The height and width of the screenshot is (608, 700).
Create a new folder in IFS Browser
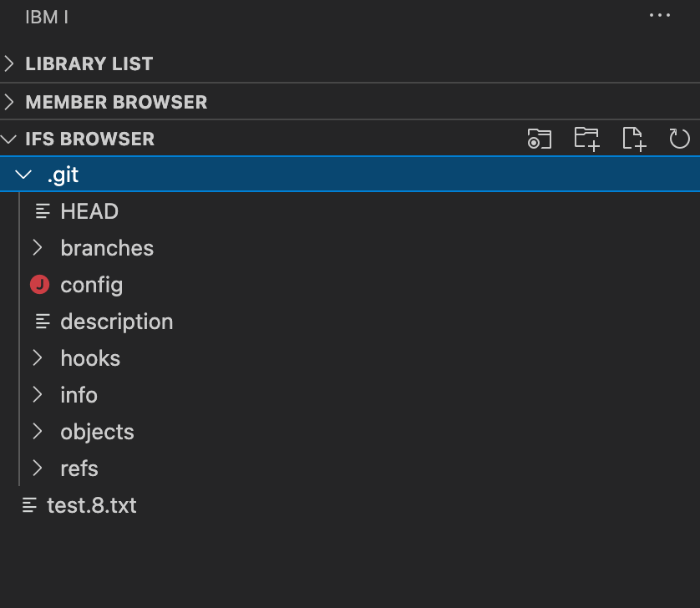point(586,139)
